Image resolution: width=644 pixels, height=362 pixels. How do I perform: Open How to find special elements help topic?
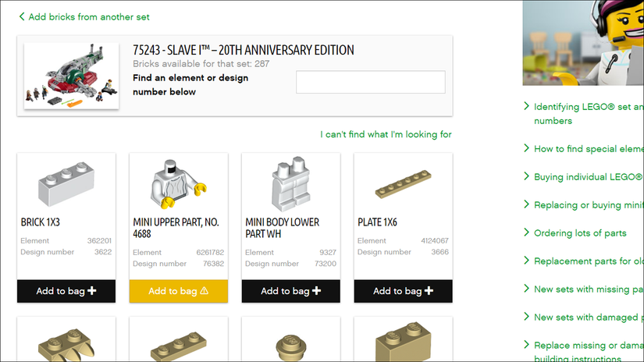[x=587, y=149]
